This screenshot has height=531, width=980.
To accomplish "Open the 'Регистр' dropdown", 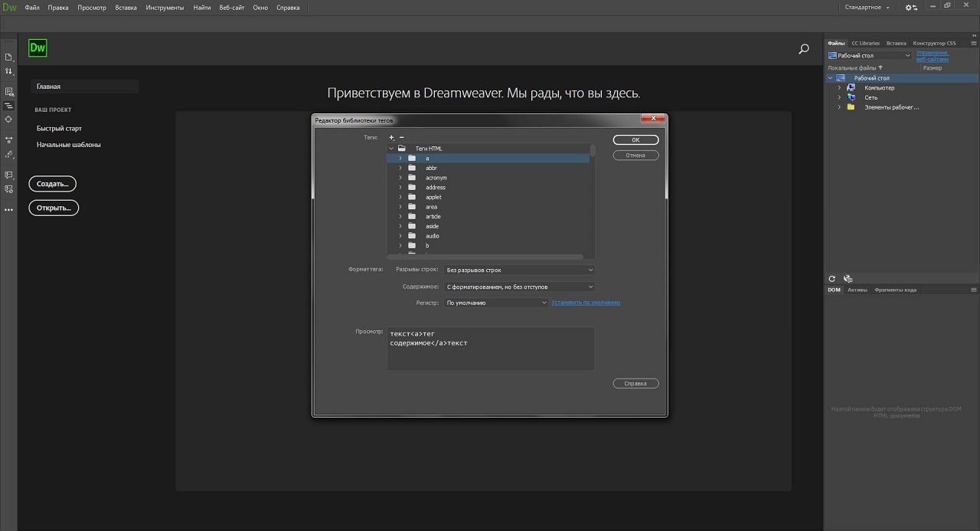I will pyautogui.click(x=496, y=303).
